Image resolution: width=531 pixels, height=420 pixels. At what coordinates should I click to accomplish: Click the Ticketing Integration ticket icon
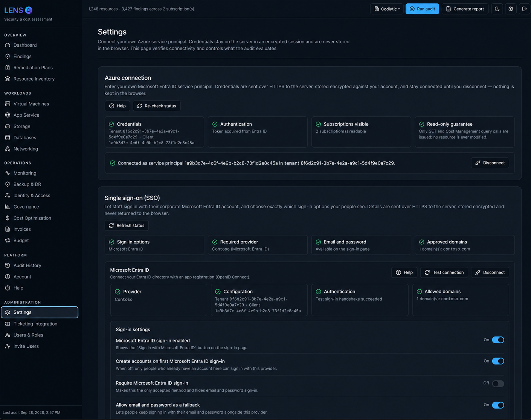pyautogui.click(x=8, y=324)
